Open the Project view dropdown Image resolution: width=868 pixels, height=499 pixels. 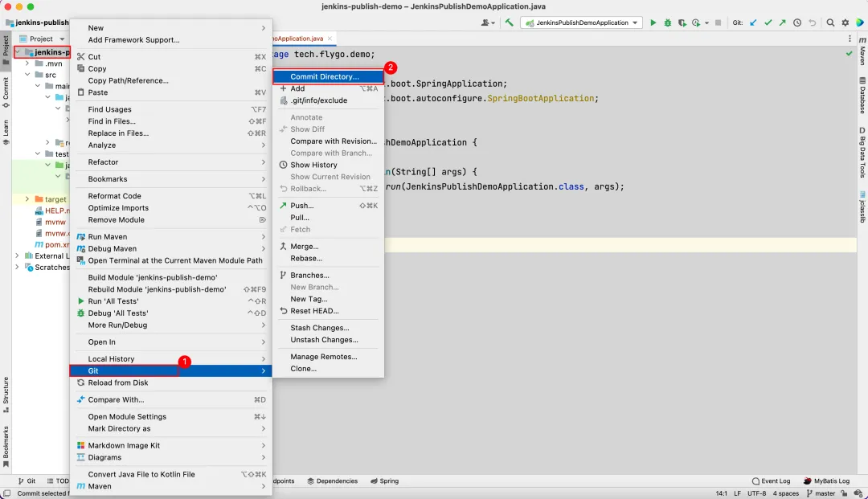pos(42,39)
